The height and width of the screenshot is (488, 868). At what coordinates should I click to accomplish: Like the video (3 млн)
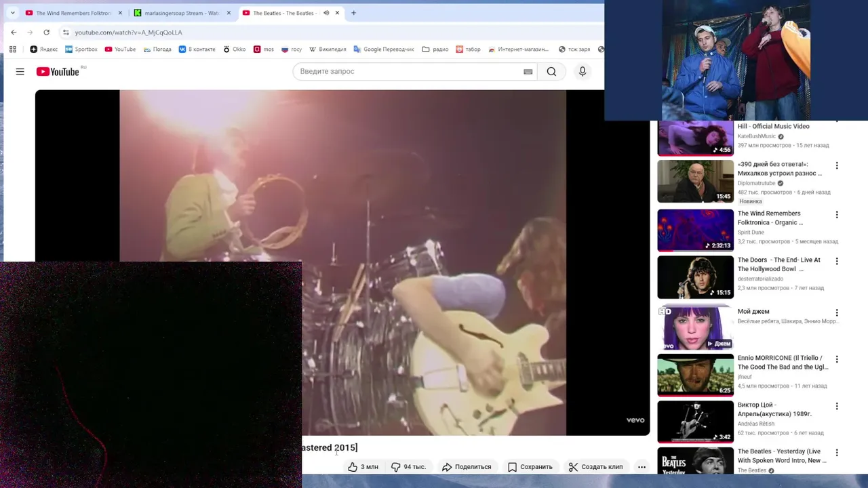363,466
